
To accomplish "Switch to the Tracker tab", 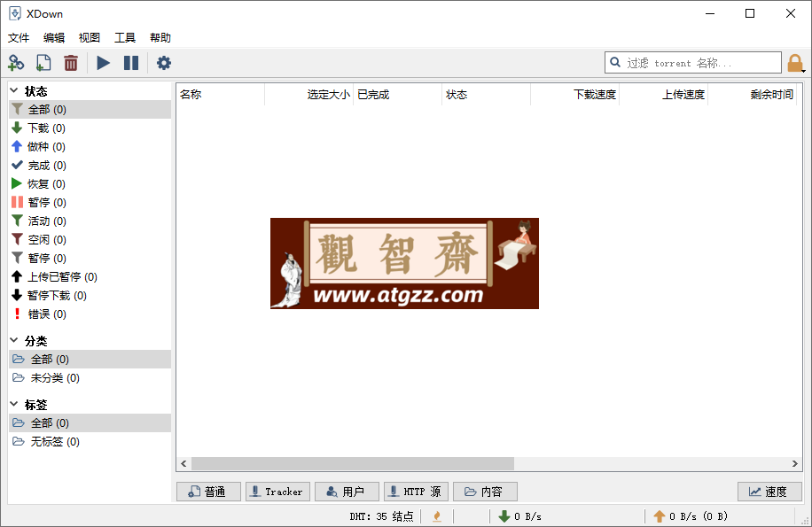I will click(x=277, y=492).
